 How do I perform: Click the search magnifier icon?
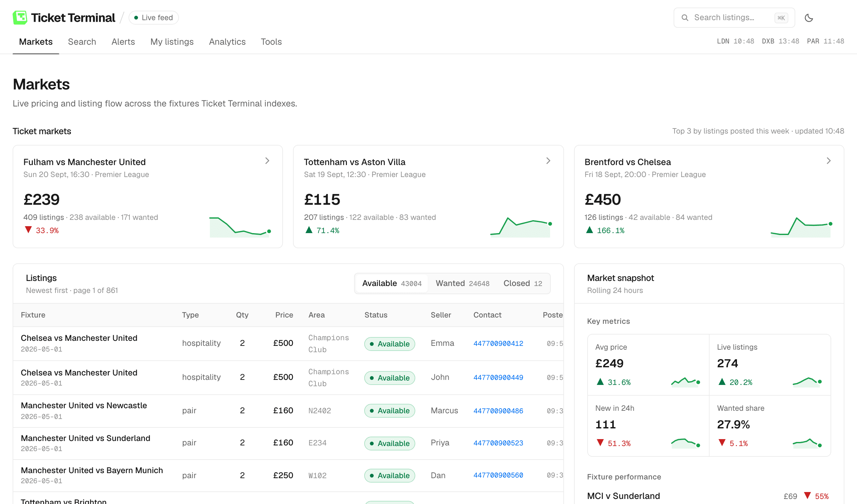click(685, 18)
